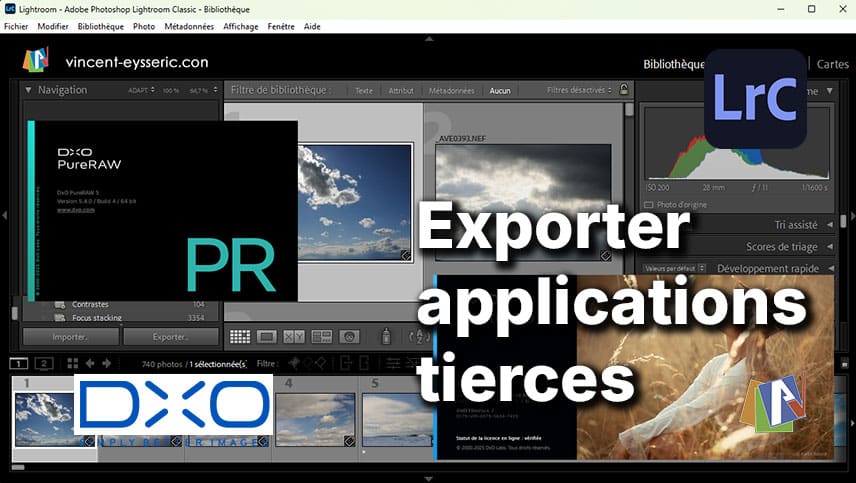Select the Attribut library filter
This screenshot has height=483, width=856.
coord(401,91)
